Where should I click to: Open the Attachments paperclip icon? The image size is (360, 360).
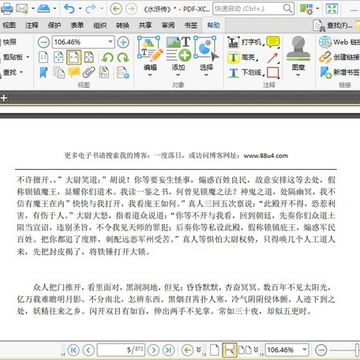pyautogui.click(x=89, y=72)
